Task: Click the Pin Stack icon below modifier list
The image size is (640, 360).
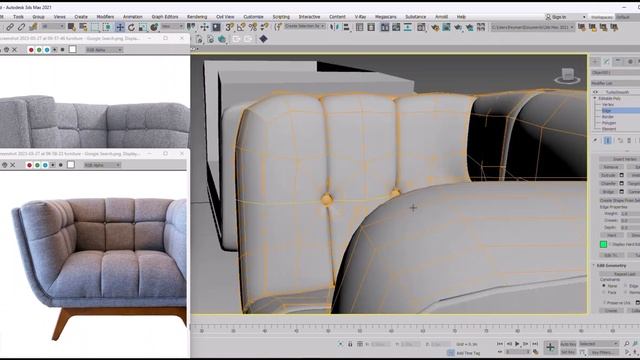Action: 596,140
